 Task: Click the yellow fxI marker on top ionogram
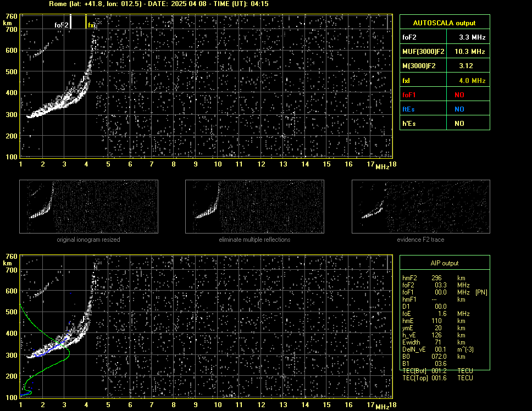(86, 21)
